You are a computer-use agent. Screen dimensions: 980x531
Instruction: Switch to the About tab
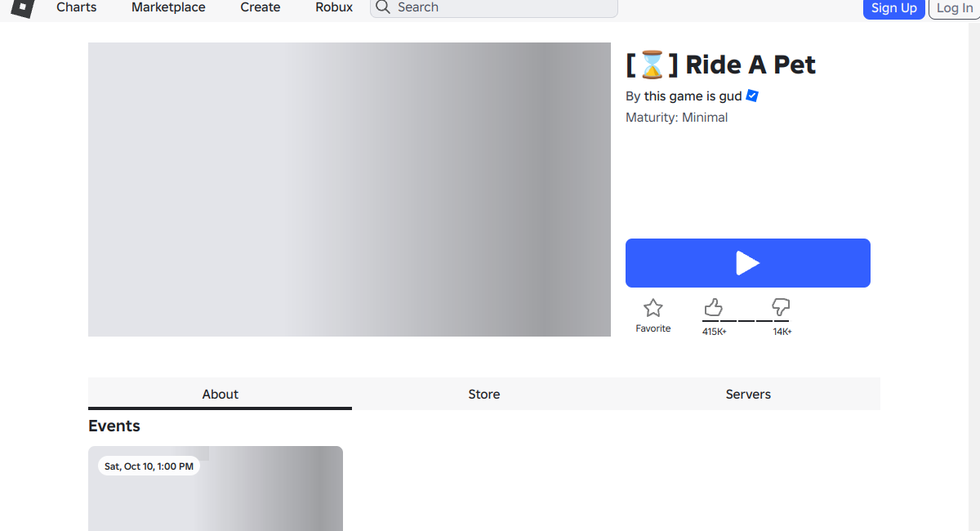point(220,394)
